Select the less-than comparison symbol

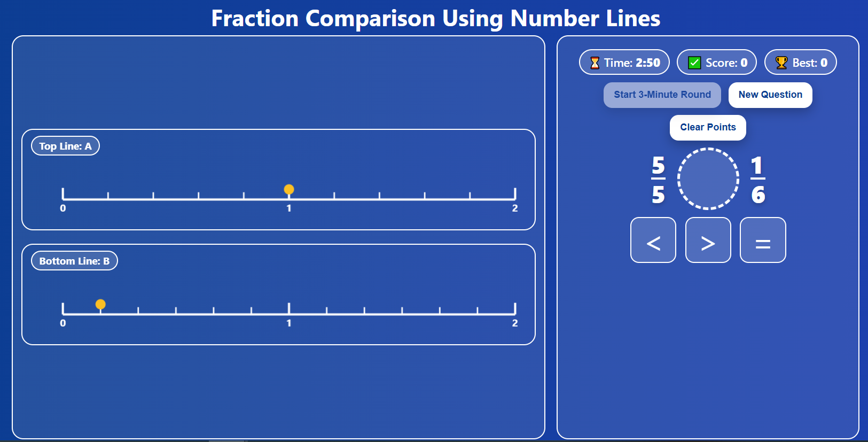click(x=653, y=241)
